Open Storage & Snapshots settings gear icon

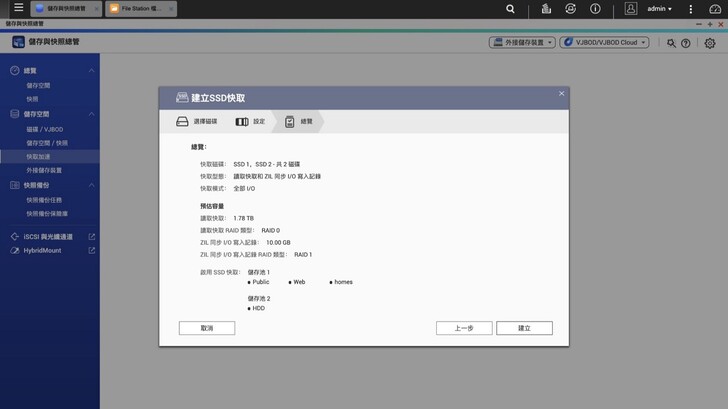tap(710, 43)
